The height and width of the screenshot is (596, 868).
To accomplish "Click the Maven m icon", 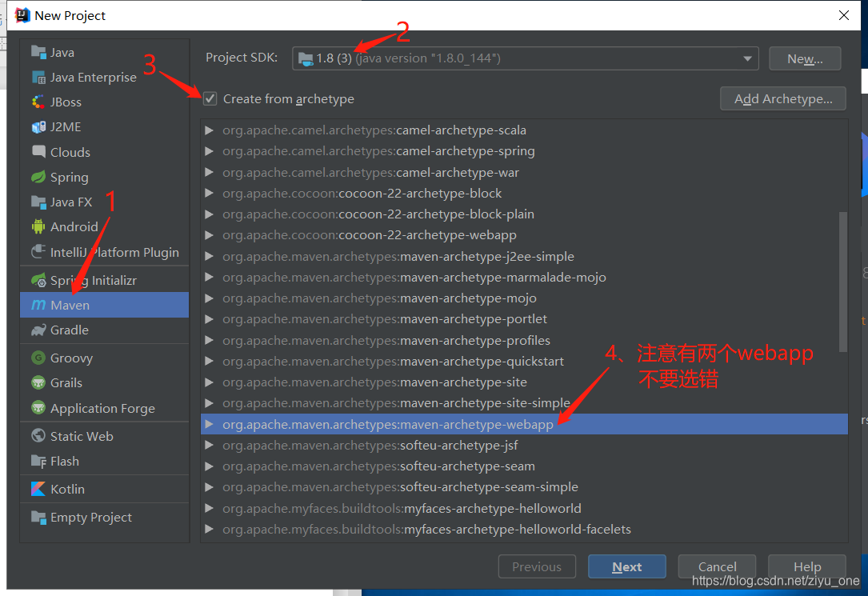I will [x=38, y=305].
